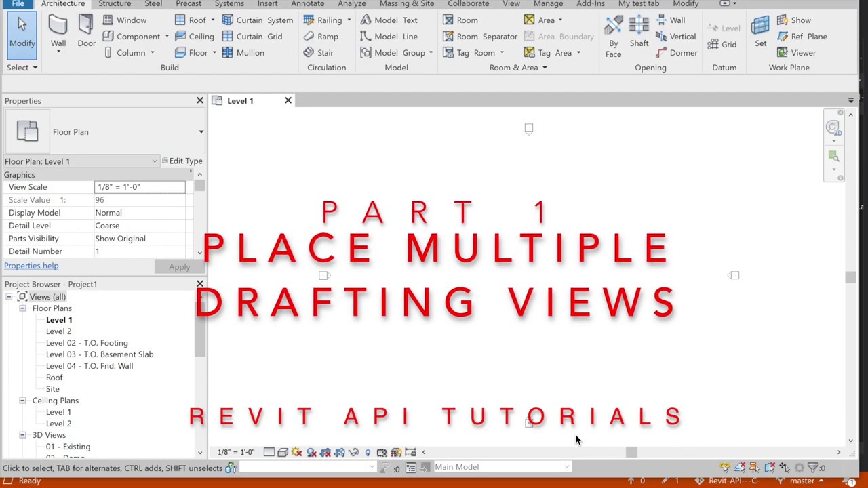Toggle Drag Elements on Selection
The height and width of the screenshot is (488, 868).
tap(785, 468)
